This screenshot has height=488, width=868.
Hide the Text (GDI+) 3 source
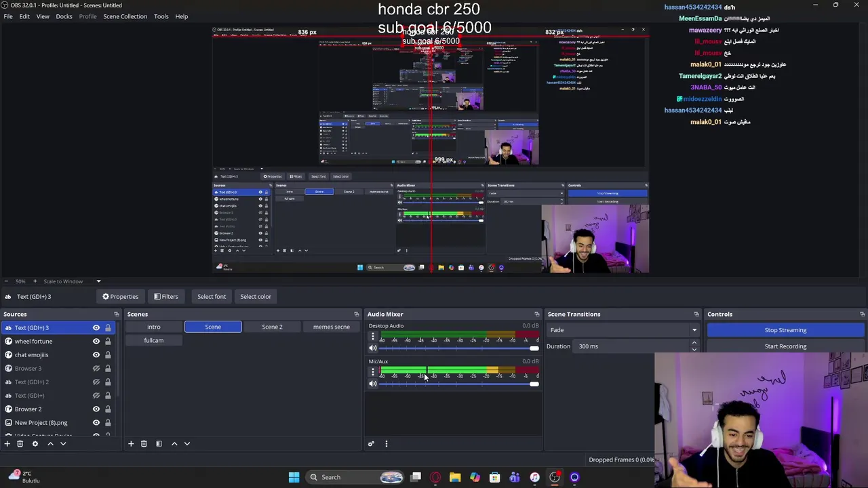coord(96,328)
